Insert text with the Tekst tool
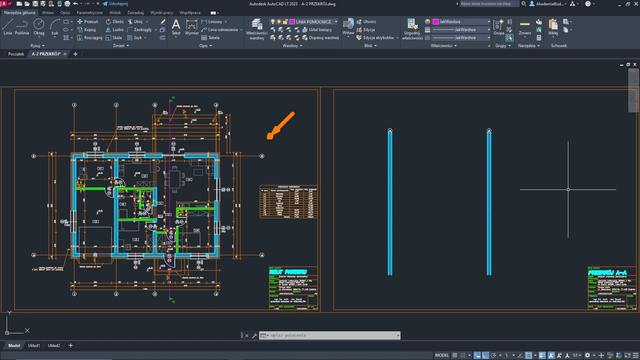 176,27
